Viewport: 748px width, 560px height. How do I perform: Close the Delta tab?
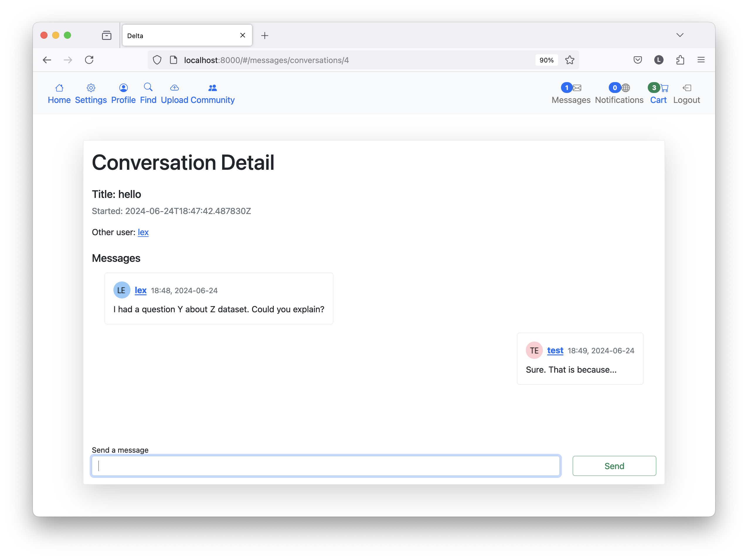[x=242, y=35]
